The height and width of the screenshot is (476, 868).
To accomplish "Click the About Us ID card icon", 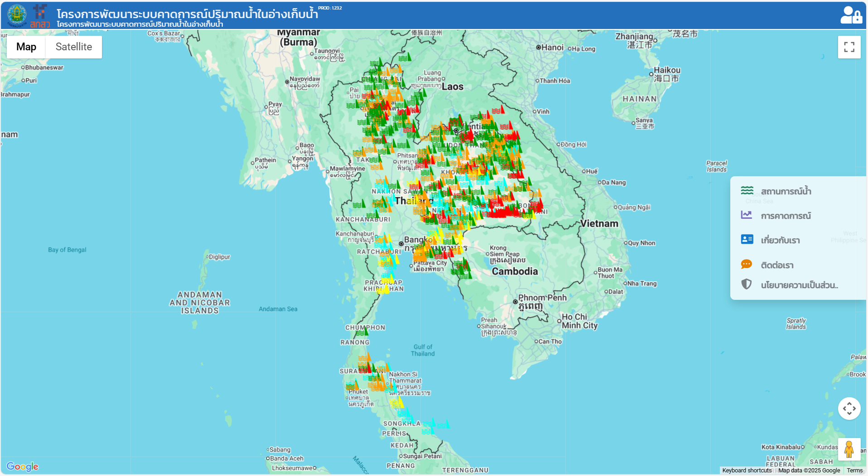I will (x=747, y=240).
